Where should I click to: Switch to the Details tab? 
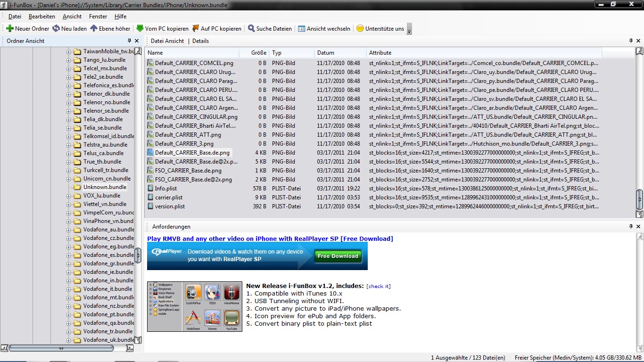[200, 41]
